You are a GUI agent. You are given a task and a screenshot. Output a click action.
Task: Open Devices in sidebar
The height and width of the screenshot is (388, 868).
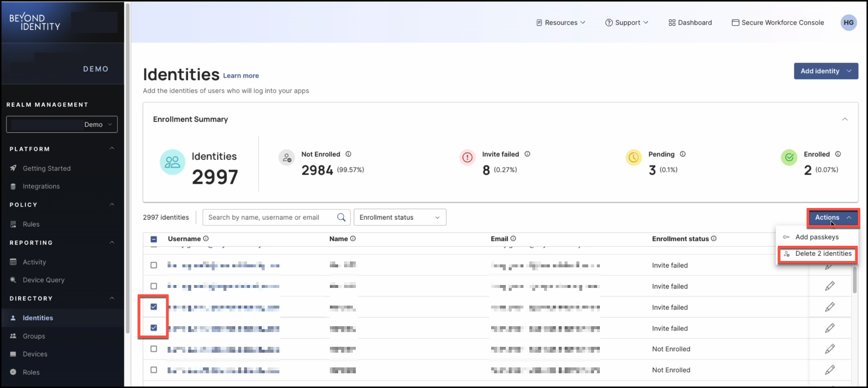35,354
